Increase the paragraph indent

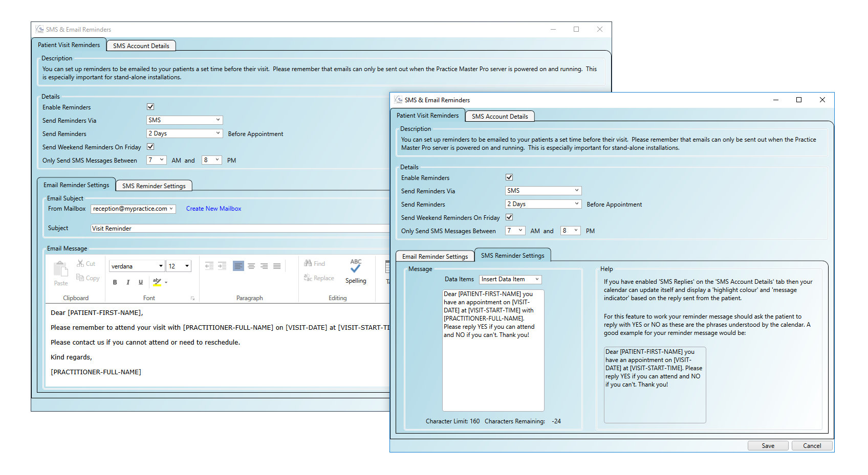click(x=222, y=266)
